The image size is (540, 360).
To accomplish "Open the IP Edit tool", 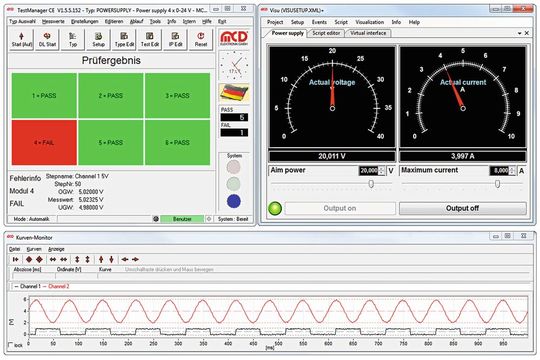I will point(175,39).
